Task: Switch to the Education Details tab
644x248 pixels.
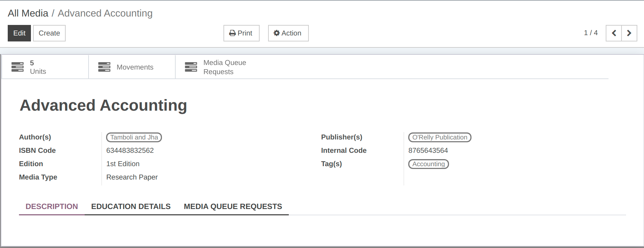Action: click(x=131, y=207)
